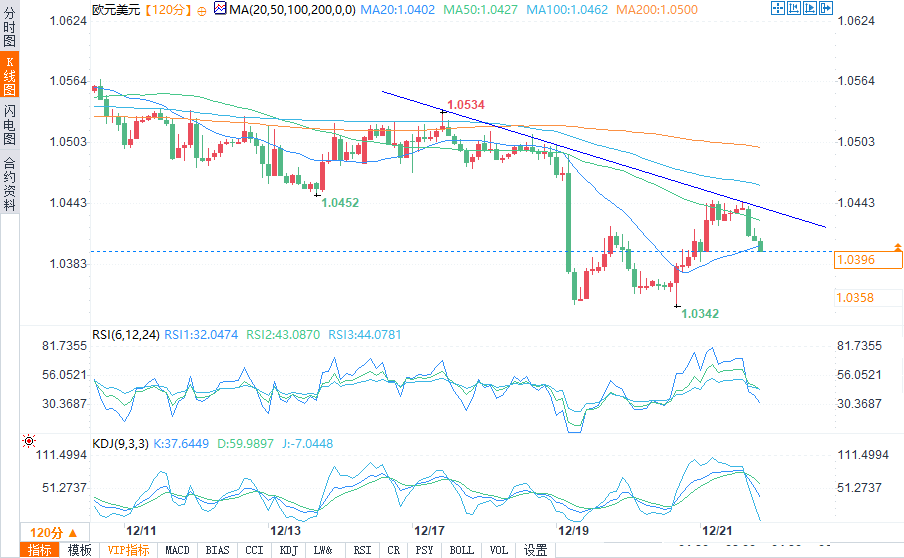Click the KDJ(9,3,3) panel label
This screenshot has height=558, width=904.
(120, 444)
